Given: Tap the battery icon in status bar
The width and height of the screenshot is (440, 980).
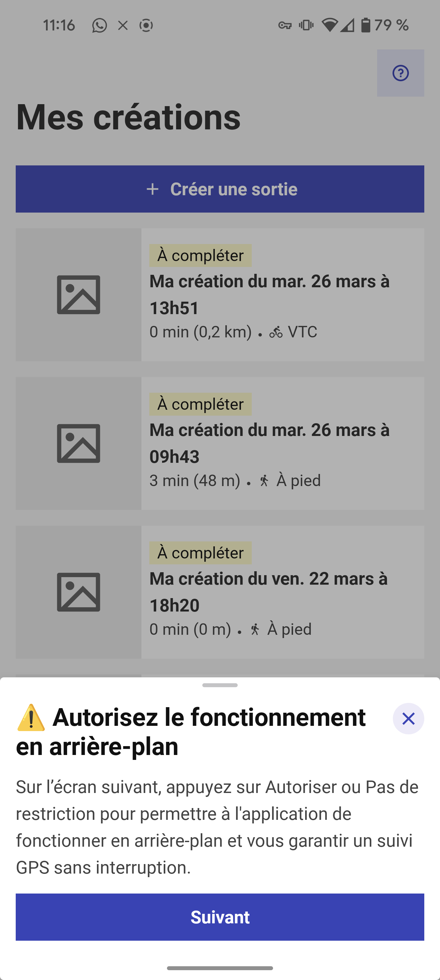Looking at the screenshot, I should 365,25.
